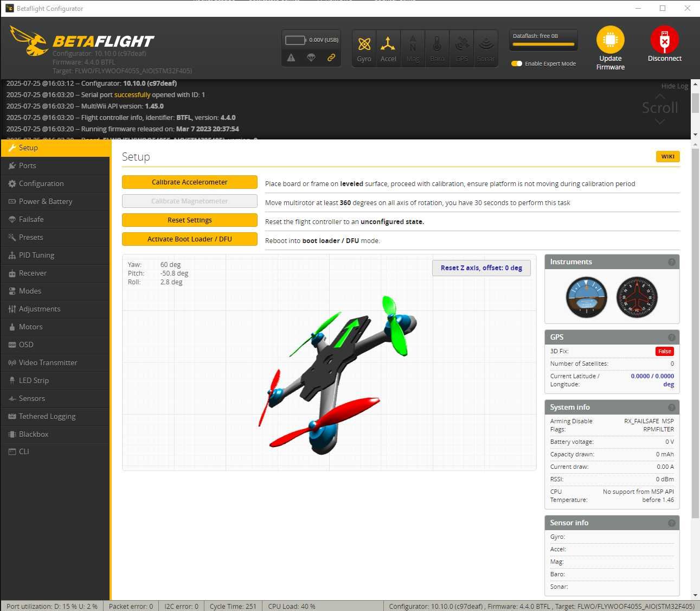
Task: Open the Ports tab
Action: pyautogui.click(x=55, y=166)
